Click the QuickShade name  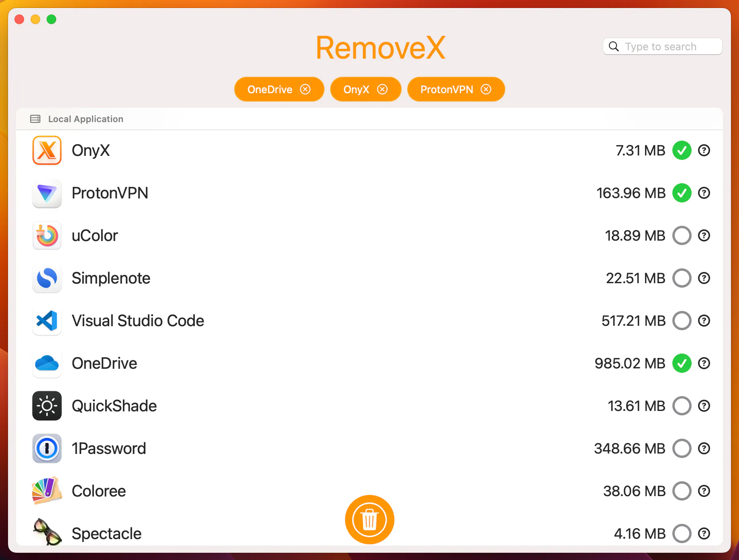pos(114,406)
